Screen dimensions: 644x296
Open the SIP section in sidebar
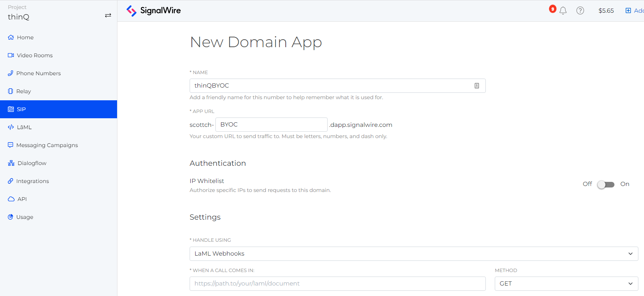[x=58, y=109]
